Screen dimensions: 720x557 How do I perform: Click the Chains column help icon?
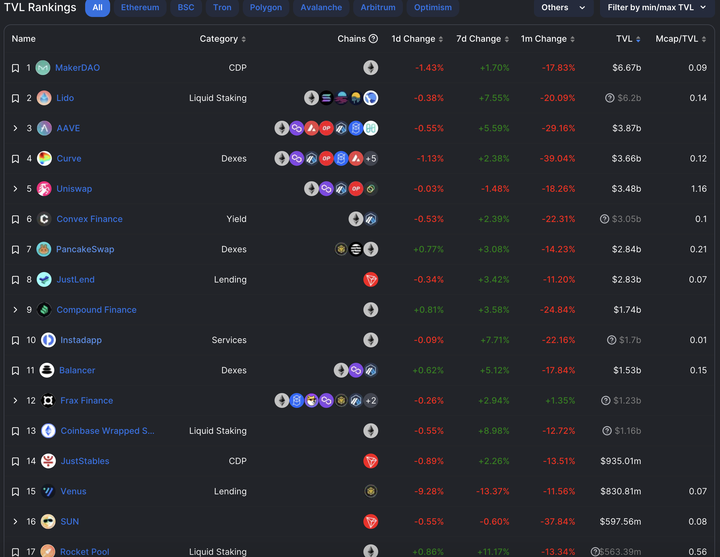[x=373, y=39]
